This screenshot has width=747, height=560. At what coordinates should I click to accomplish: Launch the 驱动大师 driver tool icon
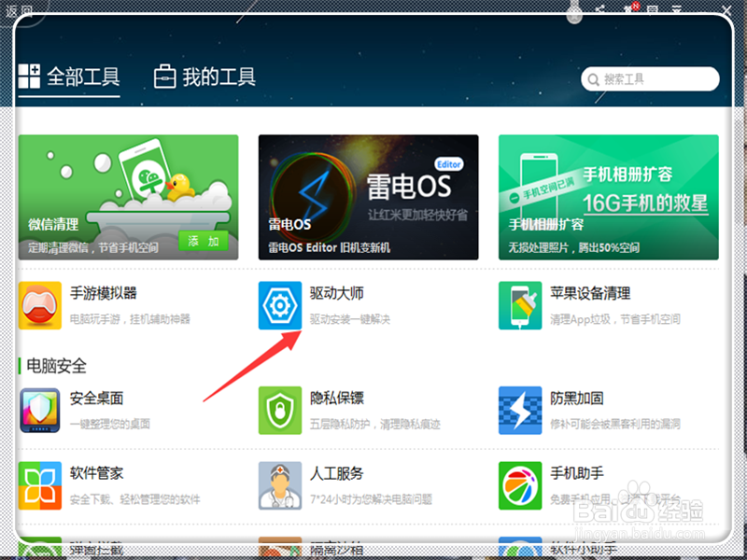point(280,305)
